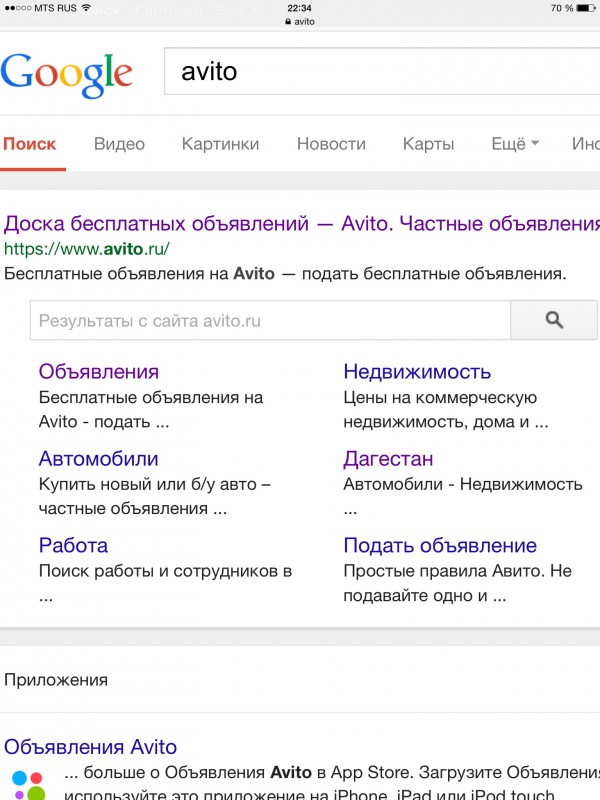Open the Доска бесплатных объявлений Avito result
Image resolution: width=600 pixels, height=800 pixels.
click(x=302, y=223)
